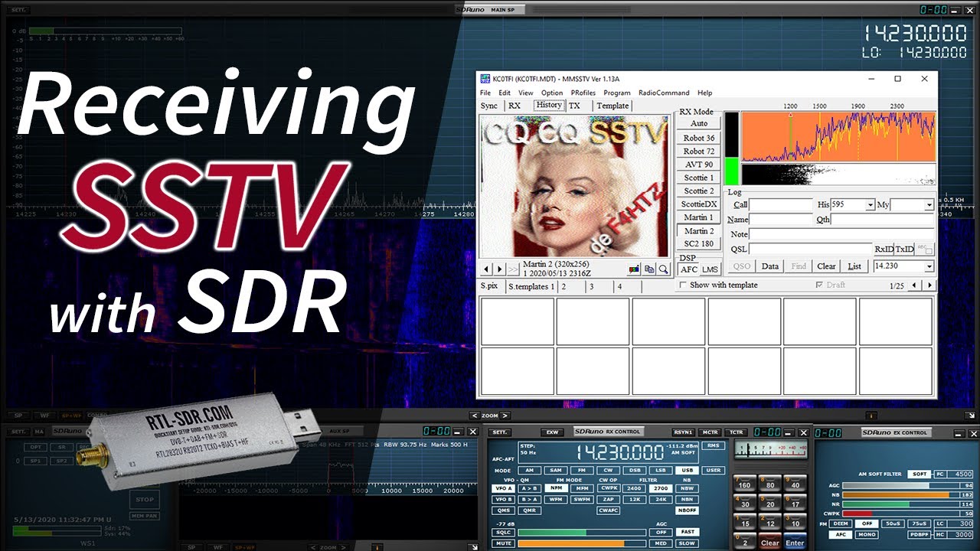Screen dimensions: 980x551
Task: Switch RX Control mode to LSB
Action: pyautogui.click(x=661, y=471)
